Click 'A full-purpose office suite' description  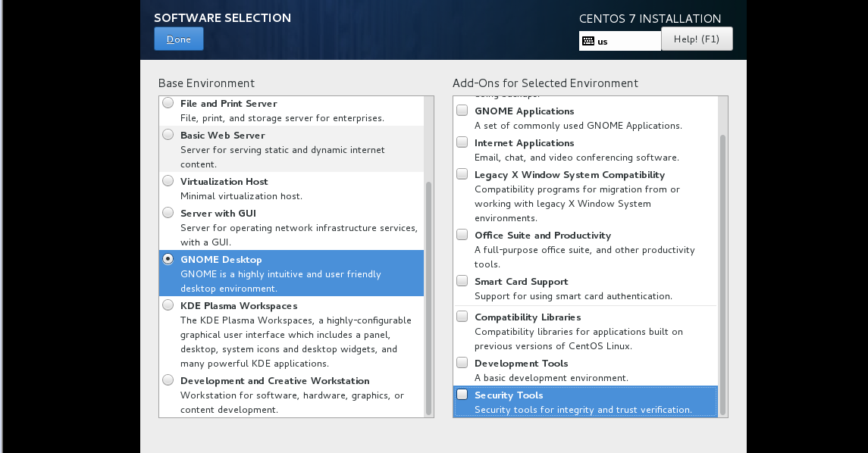[584, 257]
